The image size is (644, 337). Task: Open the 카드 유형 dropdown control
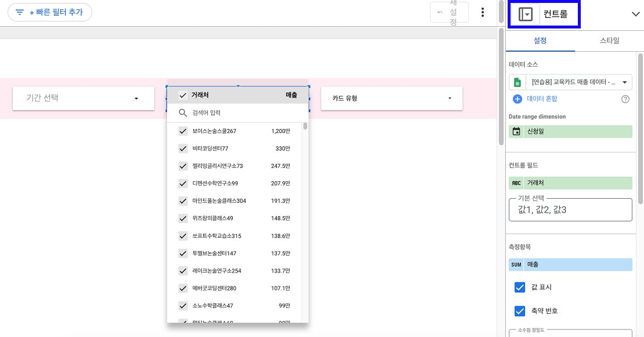click(x=392, y=98)
